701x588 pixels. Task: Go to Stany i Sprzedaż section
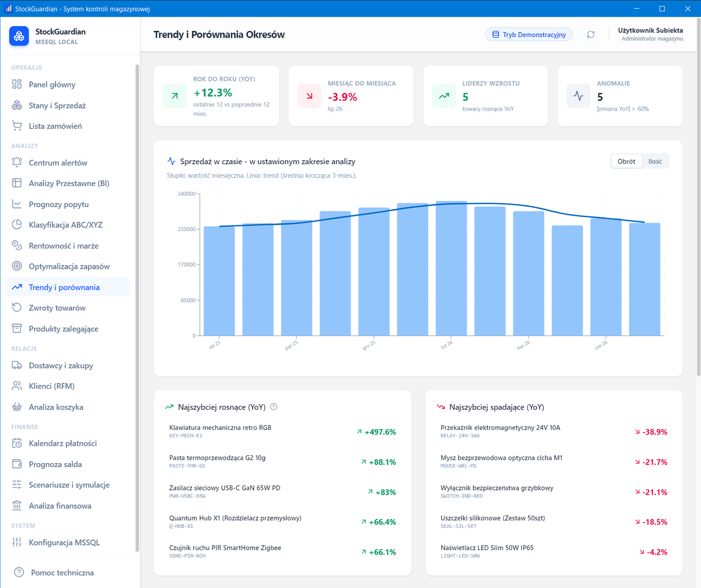pos(67,106)
